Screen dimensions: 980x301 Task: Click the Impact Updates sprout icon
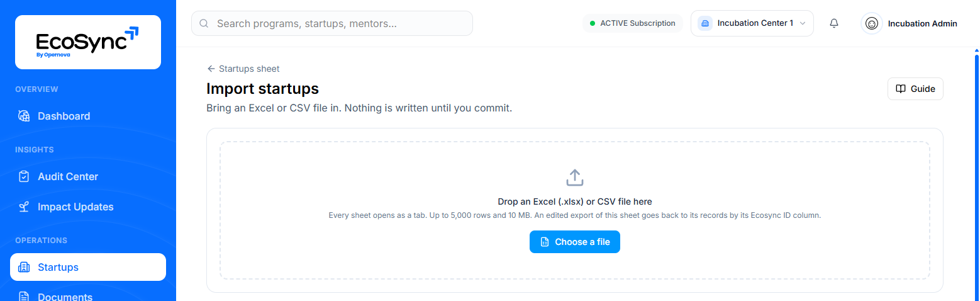click(x=24, y=207)
